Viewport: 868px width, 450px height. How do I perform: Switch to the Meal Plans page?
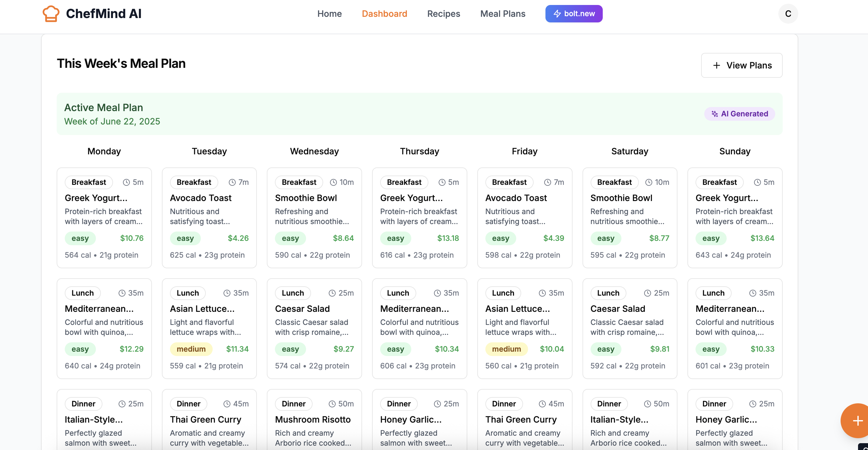(x=502, y=14)
